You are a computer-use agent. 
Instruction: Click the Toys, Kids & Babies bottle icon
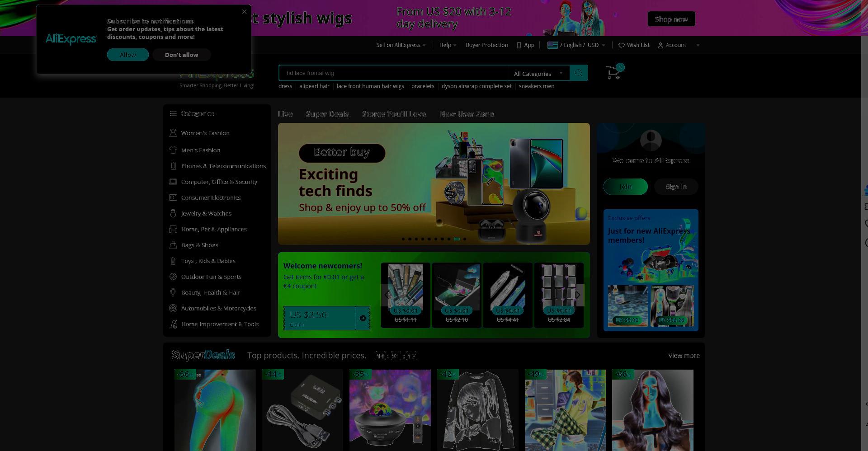[173, 261]
